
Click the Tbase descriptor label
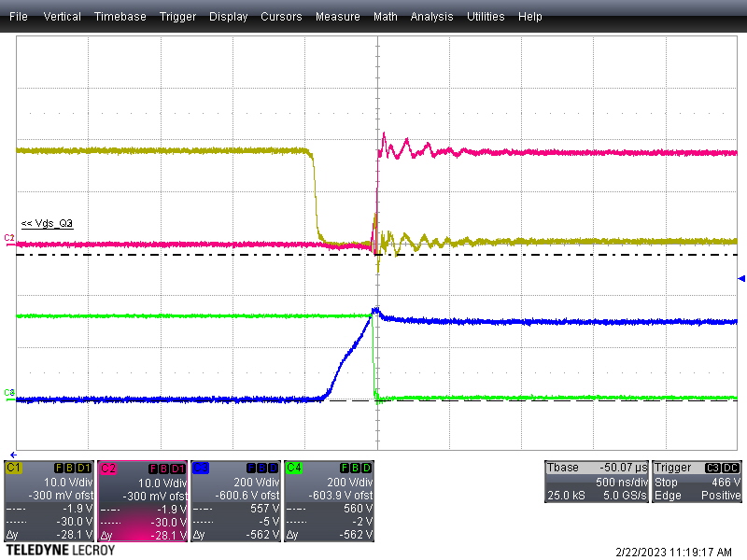[x=563, y=468]
